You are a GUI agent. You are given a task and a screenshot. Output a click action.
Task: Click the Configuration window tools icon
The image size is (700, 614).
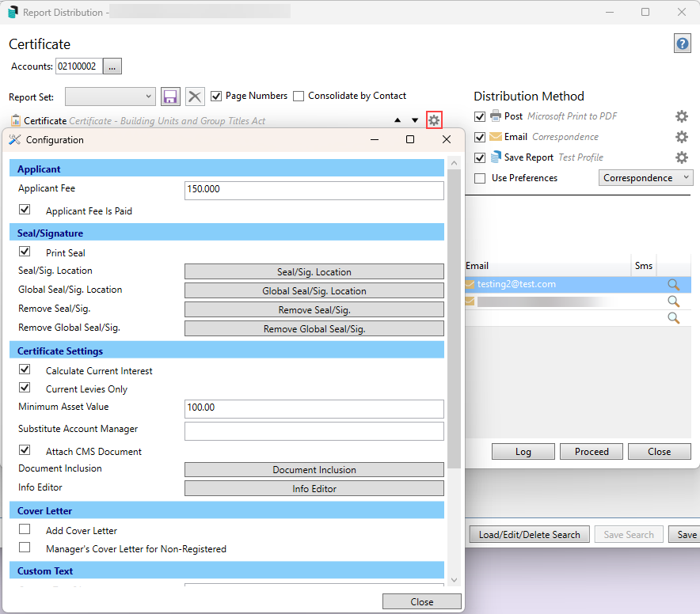pos(15,140)
